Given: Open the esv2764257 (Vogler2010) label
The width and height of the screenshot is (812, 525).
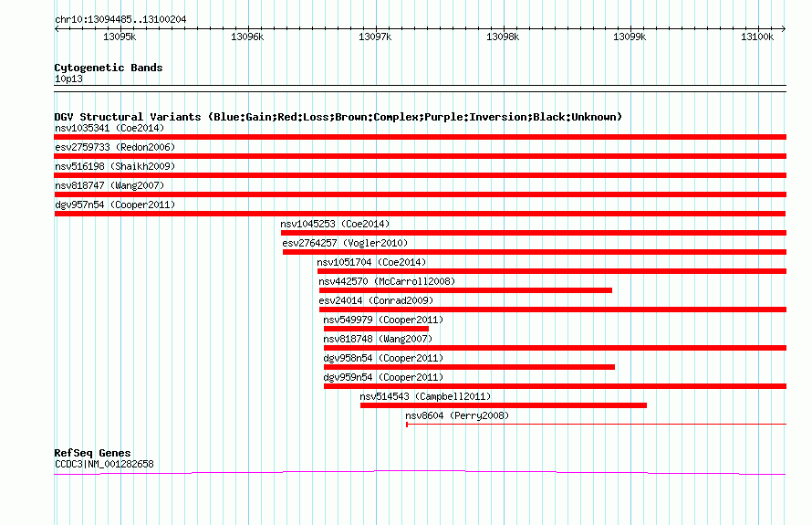Looking at the screenshot, I should pos(345,243).
